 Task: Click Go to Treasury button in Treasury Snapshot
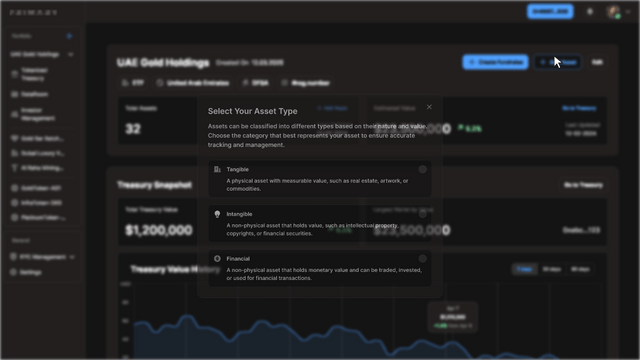[583, 185]
